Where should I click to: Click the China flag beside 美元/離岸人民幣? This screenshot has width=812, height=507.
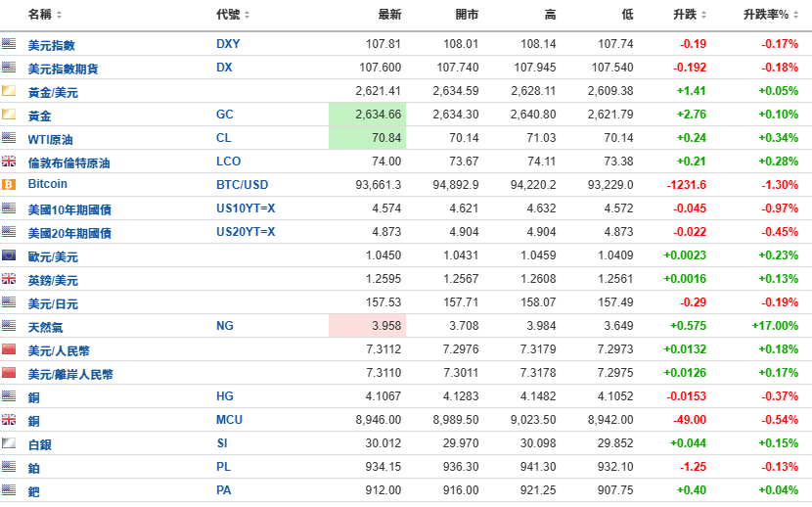click(x=9, y=373)
